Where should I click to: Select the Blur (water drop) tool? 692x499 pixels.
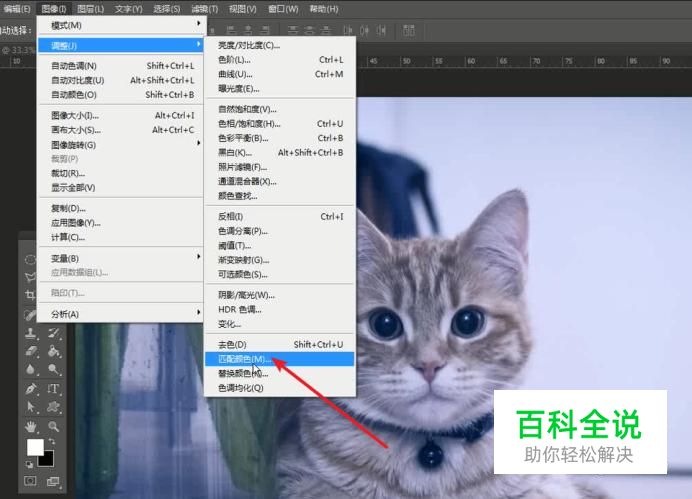click(x=30, y=369)
